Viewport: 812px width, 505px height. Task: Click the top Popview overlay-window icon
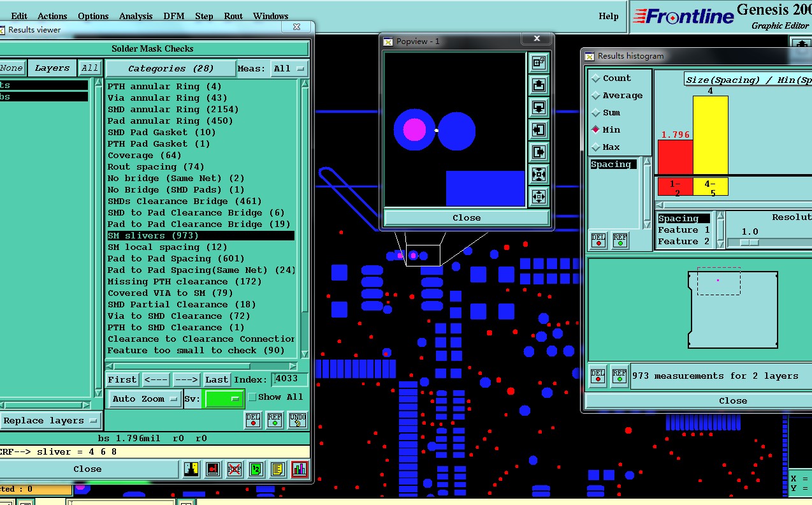click(539, 63)
